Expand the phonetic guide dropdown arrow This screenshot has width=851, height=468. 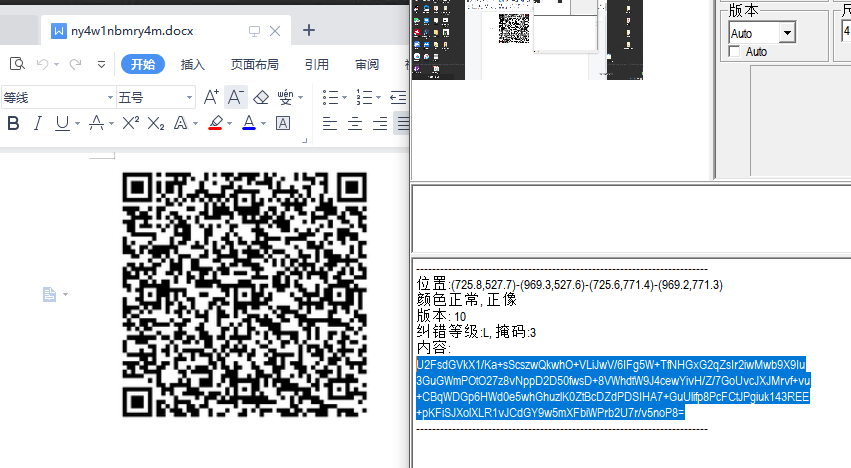click(301, 98)
